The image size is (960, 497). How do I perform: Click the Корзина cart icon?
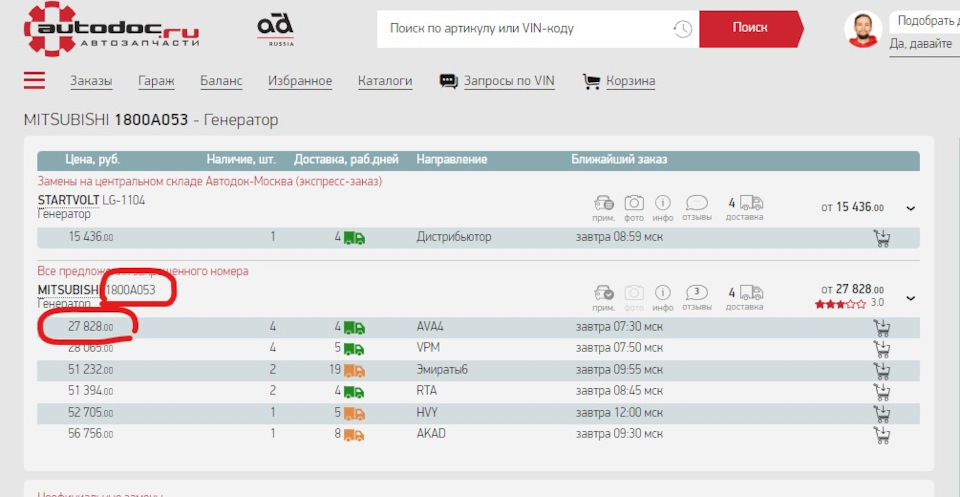pyautogui.click(x=591, y=81)
